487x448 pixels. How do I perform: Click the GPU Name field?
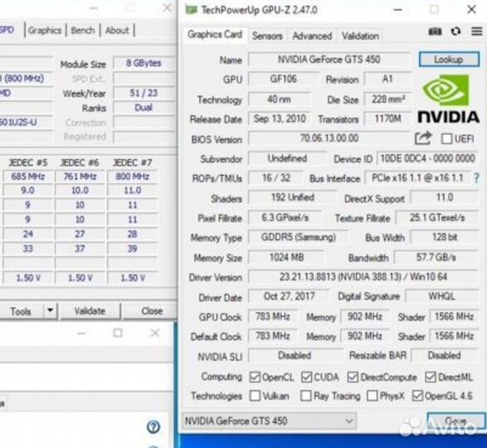(x=329, y=60)
